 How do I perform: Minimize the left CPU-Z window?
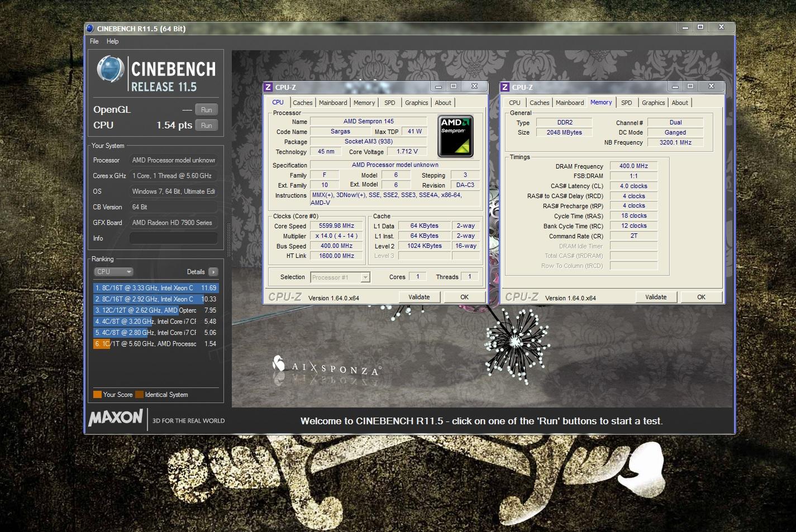438,87
